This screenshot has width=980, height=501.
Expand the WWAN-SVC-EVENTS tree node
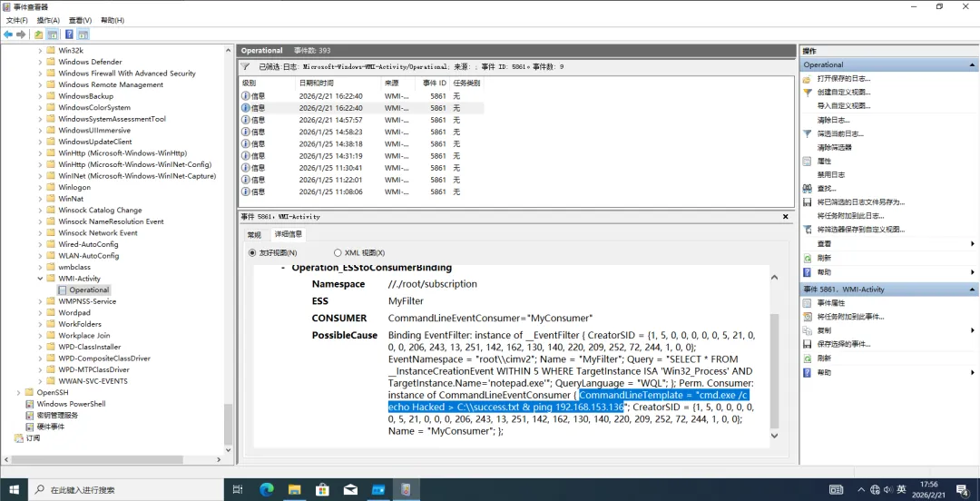click(41, 381)
